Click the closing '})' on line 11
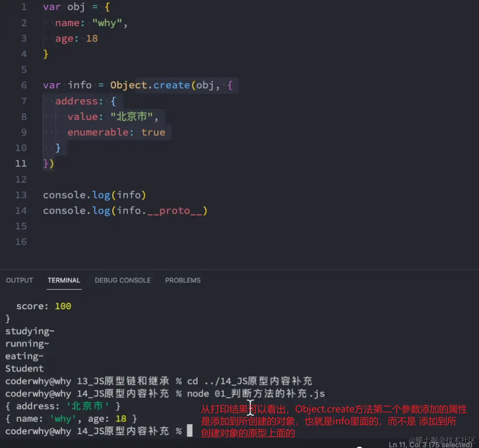The image size is (479, 448). point(48,164)
